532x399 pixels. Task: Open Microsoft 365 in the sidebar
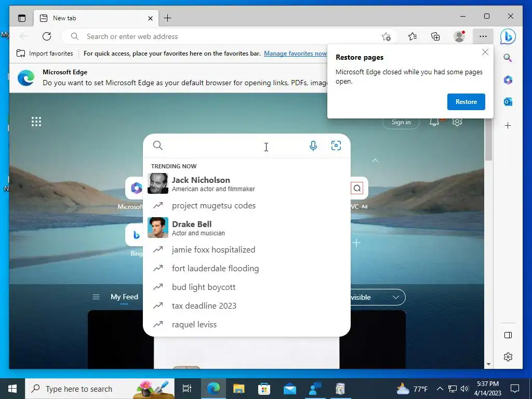(508, 79)
